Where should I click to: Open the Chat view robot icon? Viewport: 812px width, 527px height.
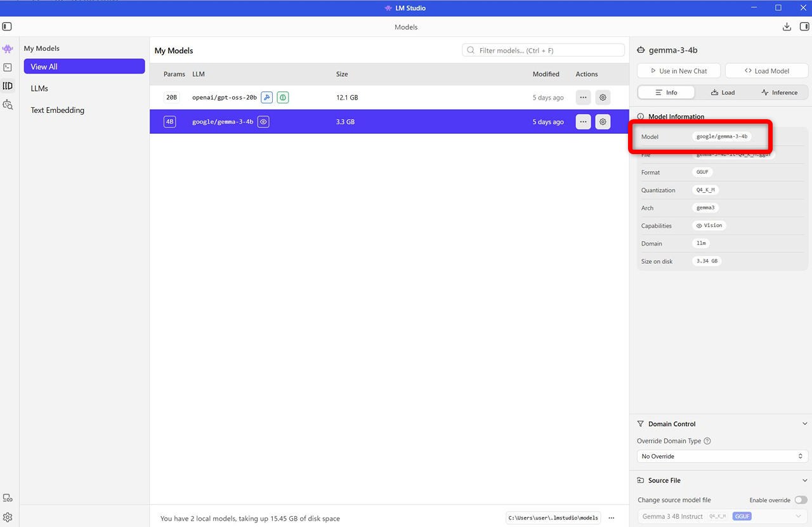[x=8, y=49]
